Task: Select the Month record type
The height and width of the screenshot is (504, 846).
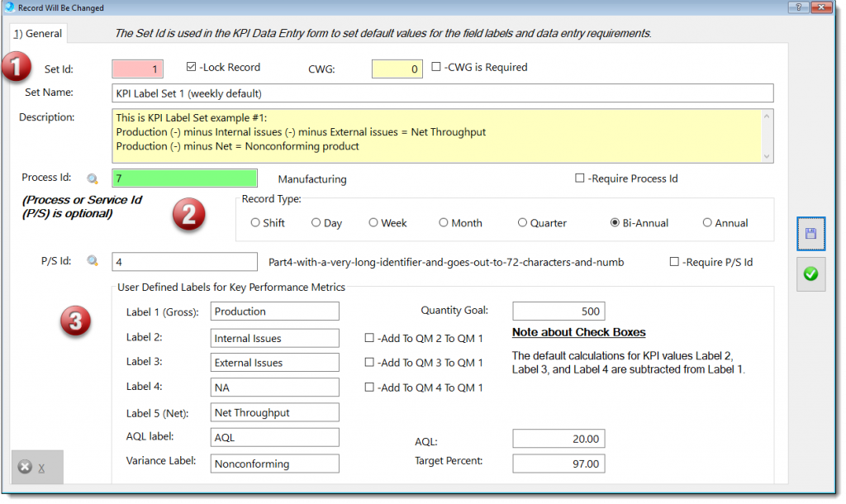Action: [444, 222]
